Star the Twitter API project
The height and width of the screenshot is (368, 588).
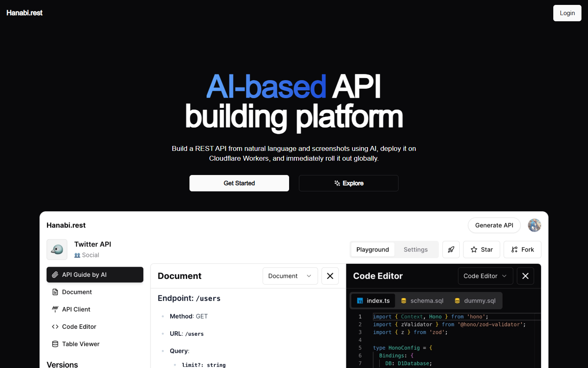click(x=481, y=249)
